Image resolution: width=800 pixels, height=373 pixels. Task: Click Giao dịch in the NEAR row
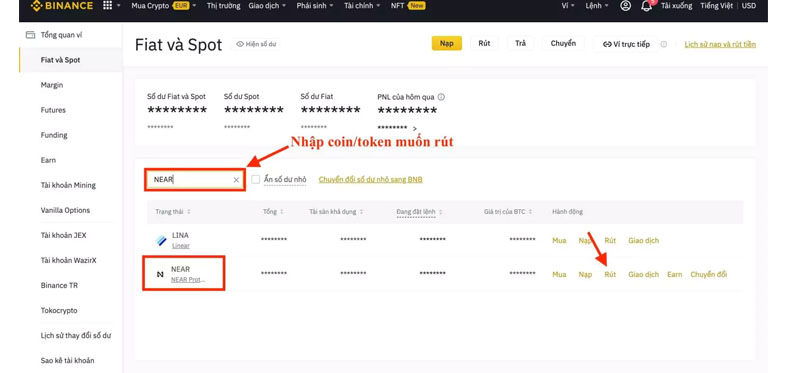coord(643,275)
